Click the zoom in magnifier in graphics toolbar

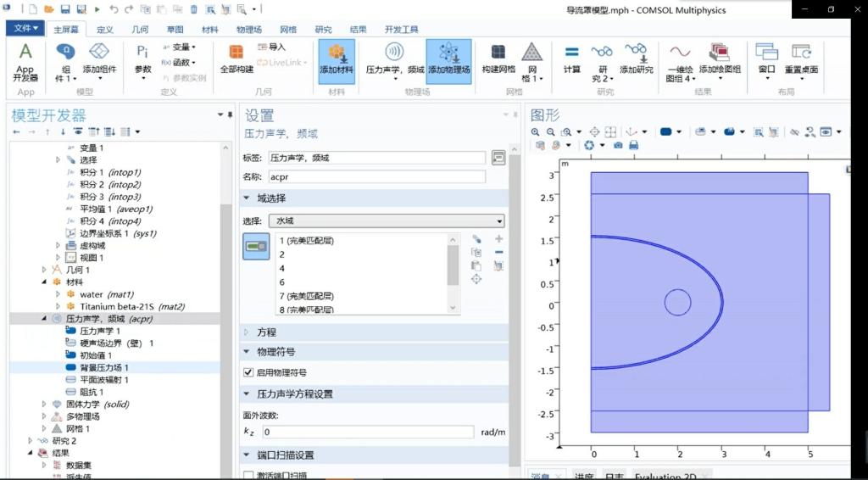536,132
